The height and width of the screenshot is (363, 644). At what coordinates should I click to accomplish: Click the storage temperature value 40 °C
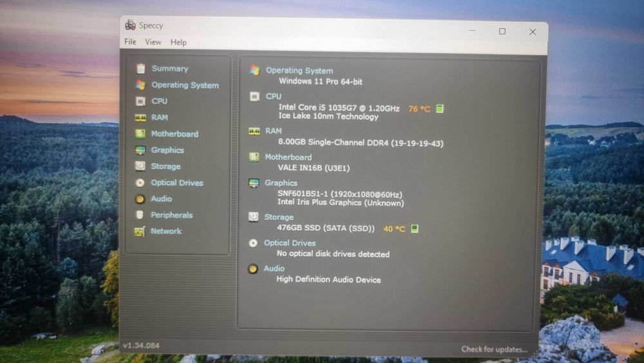point(394,229)
